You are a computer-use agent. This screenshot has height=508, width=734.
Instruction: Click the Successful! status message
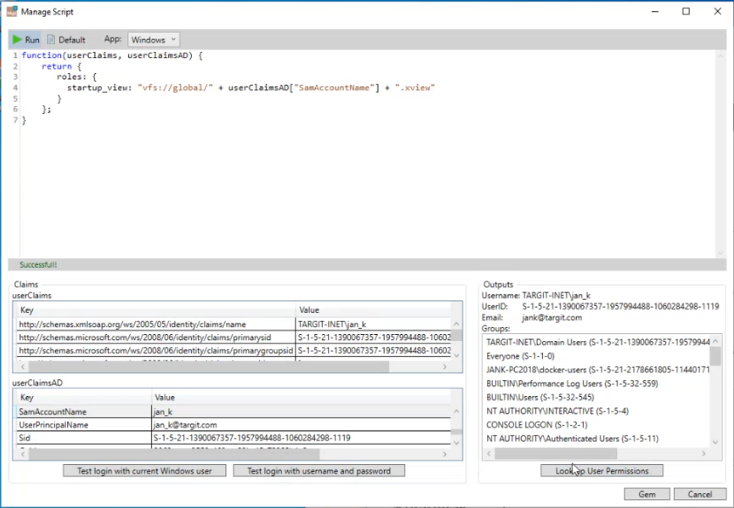point(38,265)
